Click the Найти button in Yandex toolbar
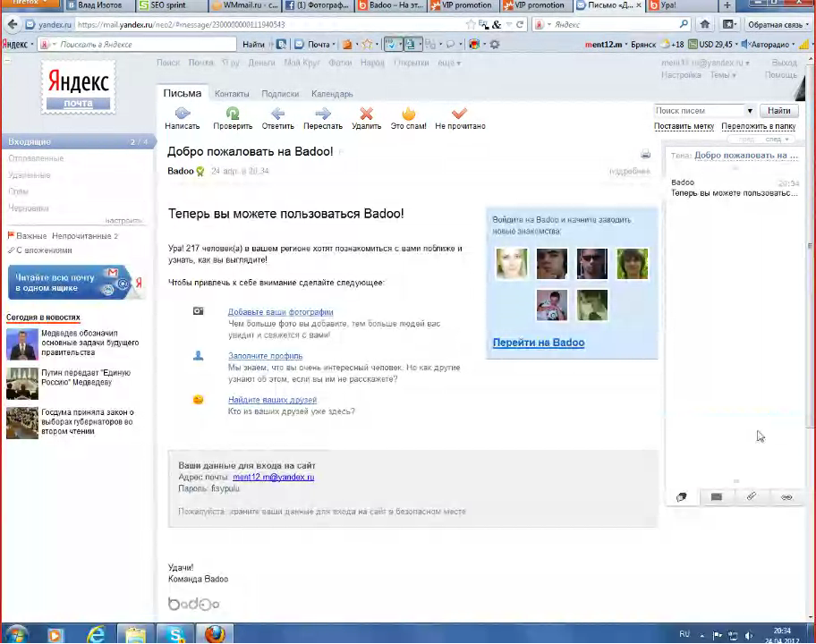This screenshot has width=816, height=644. point(253,44)
